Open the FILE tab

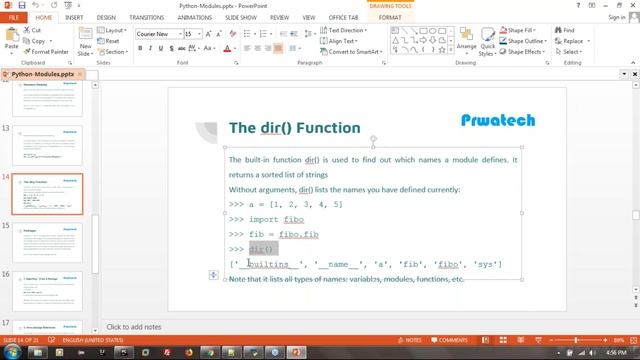coord(13,18)
